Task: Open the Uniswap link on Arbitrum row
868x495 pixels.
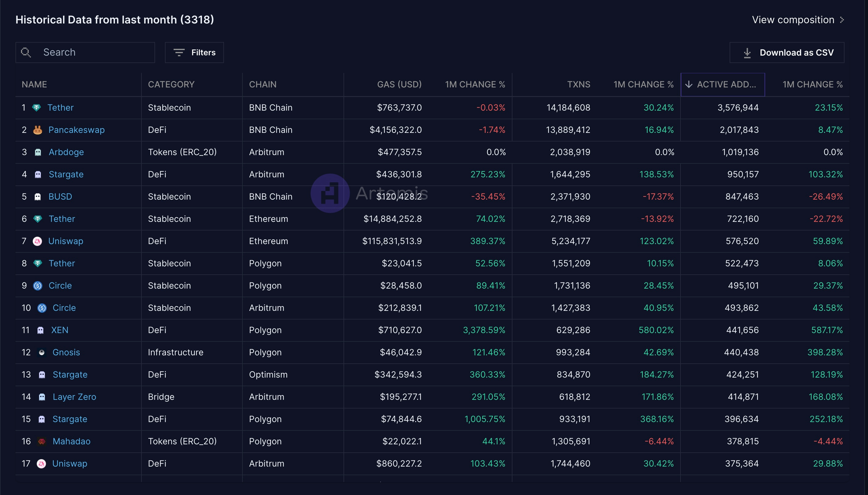Action: pos(70,464)
